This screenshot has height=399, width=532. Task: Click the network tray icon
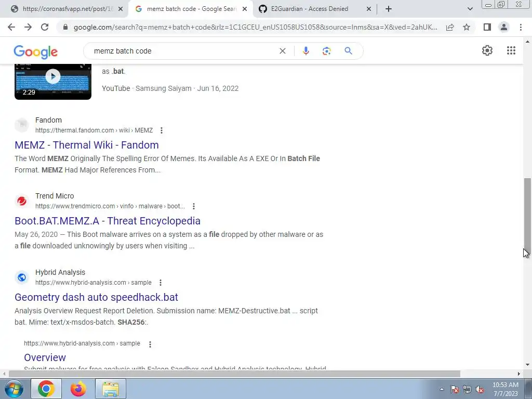(467, 390)
